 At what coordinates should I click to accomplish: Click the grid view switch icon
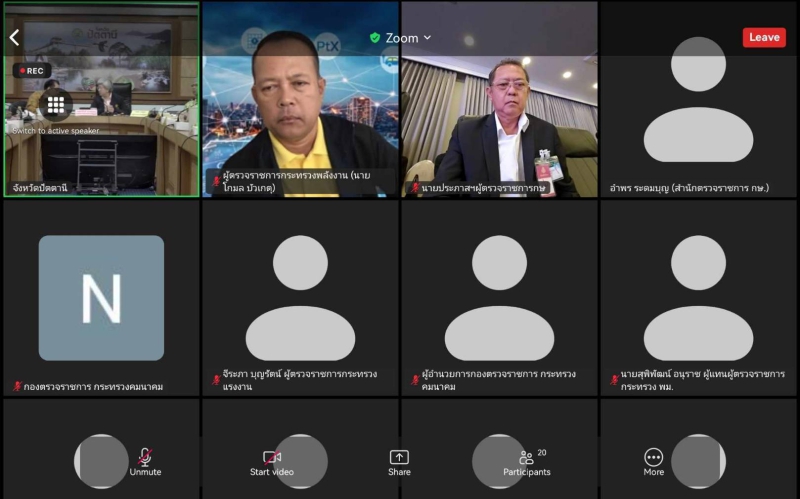tap(56, 104)
